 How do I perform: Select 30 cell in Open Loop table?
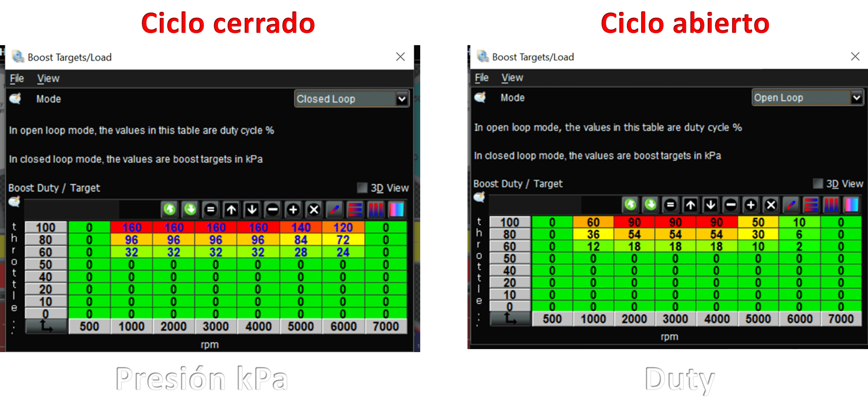[758, 234]
